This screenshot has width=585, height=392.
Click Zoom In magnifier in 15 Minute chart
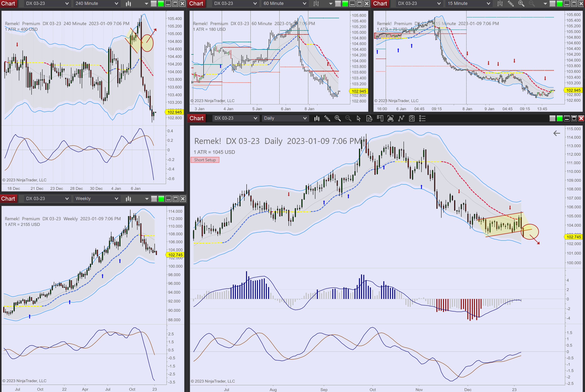pos(521,4)
